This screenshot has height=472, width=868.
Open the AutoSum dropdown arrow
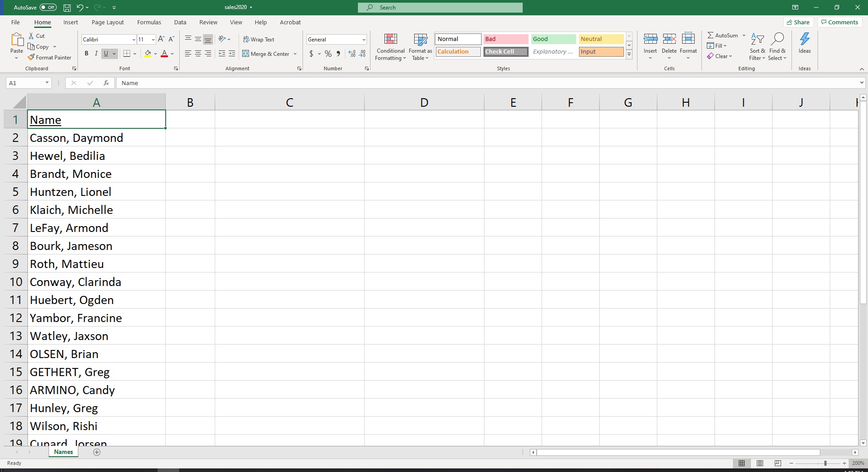click(x=744, y=35)
